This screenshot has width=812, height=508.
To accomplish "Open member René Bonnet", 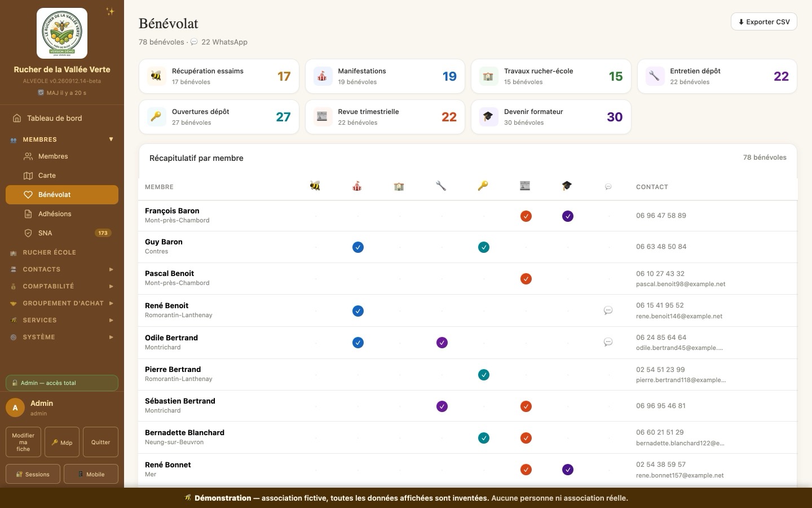I will 167,465.
